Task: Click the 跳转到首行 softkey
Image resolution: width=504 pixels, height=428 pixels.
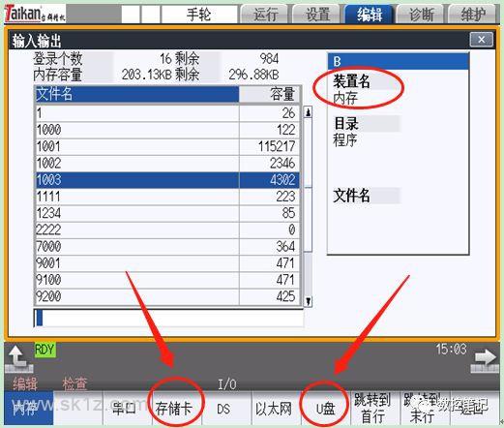Action: coord(375,409)
